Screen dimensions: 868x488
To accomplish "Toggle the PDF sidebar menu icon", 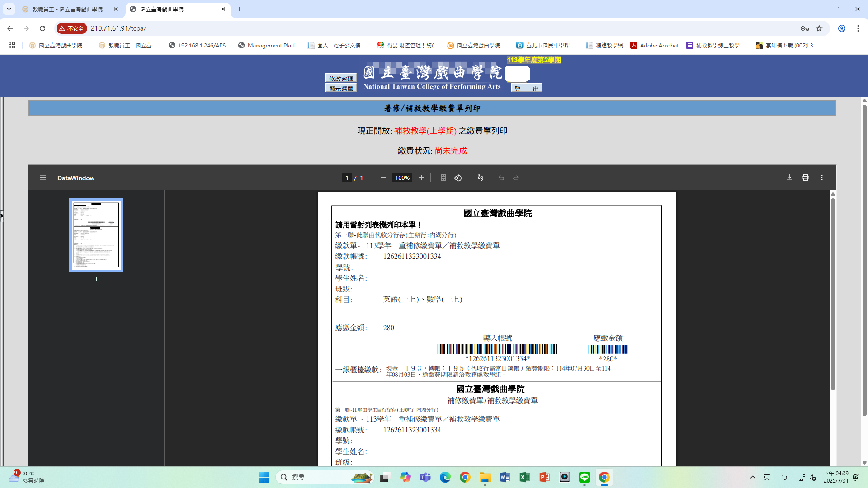I will tap(43, 178).
